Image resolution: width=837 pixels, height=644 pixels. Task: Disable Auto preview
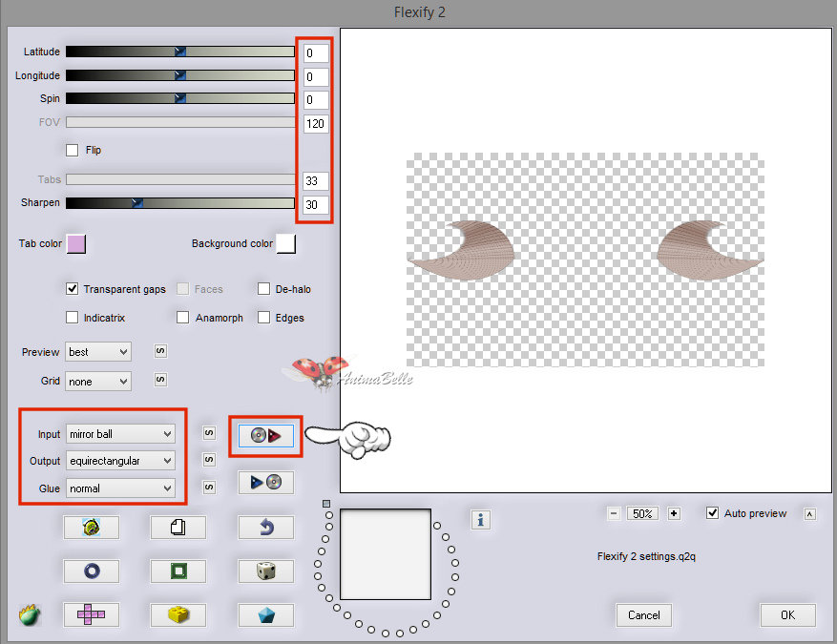(x=712, y=512)
